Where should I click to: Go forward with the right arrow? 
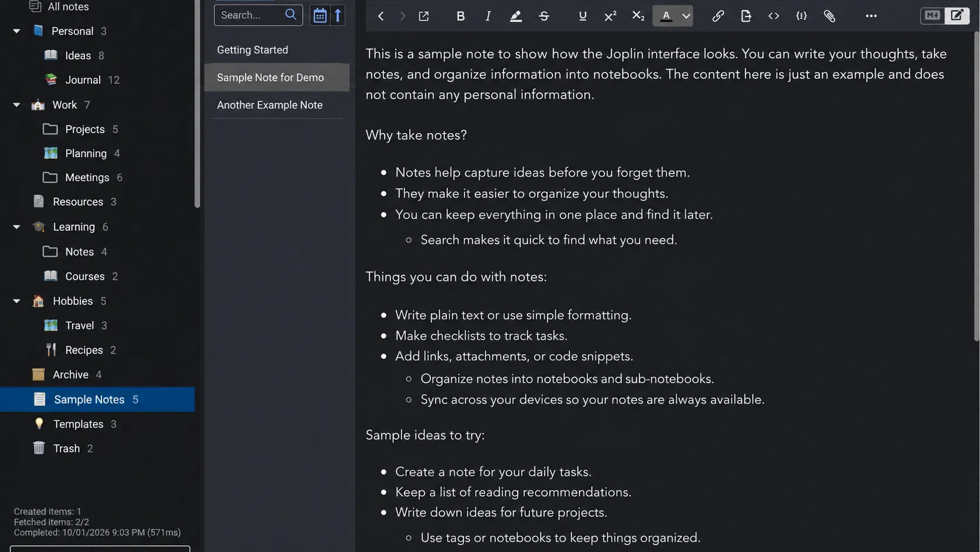coord(402,16)
